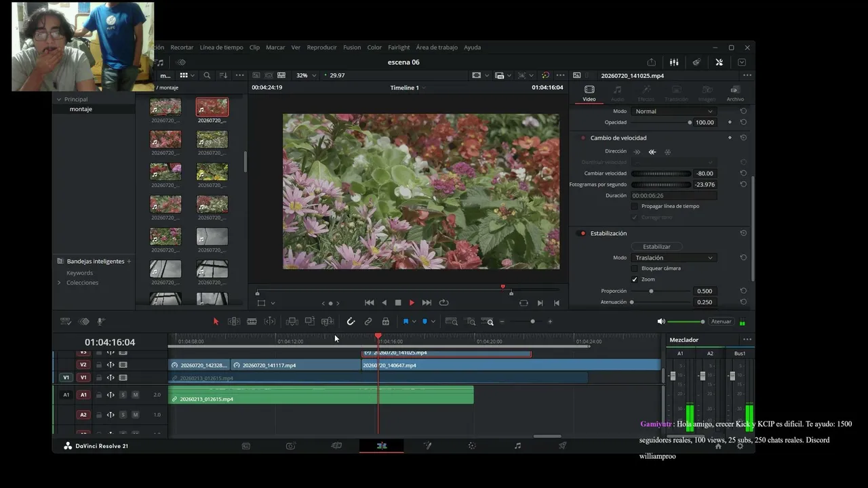Open marker color dropdown arrow

433,321
